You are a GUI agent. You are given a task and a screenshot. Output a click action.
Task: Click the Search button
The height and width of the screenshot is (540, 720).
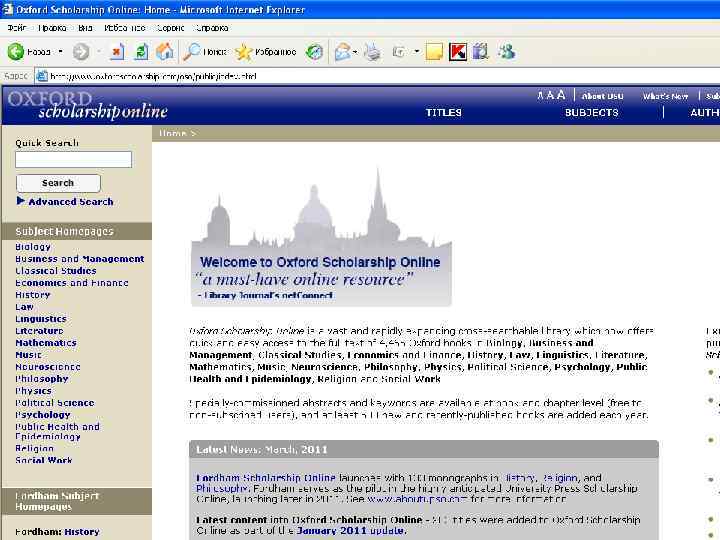[x=58, y=183]
